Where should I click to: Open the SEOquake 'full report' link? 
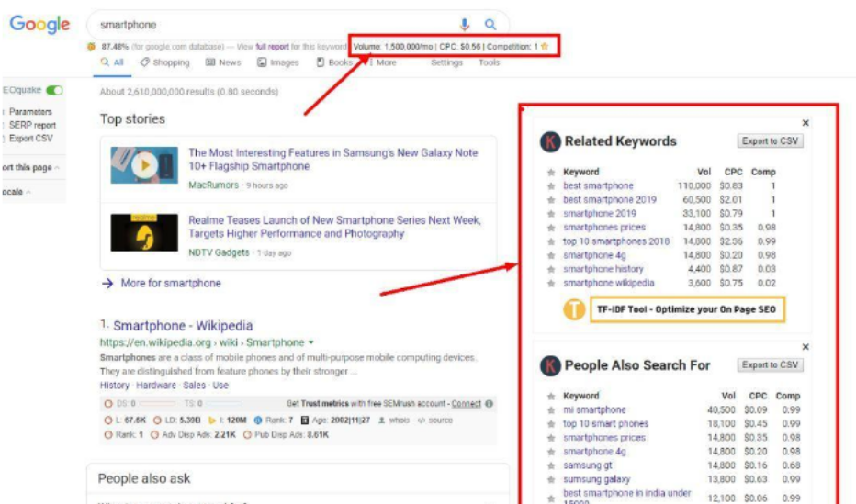(x=273, y=45)
